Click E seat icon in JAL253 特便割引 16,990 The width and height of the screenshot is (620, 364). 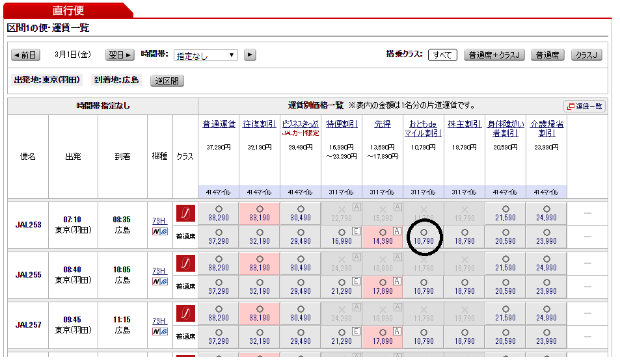pos(356,231)
